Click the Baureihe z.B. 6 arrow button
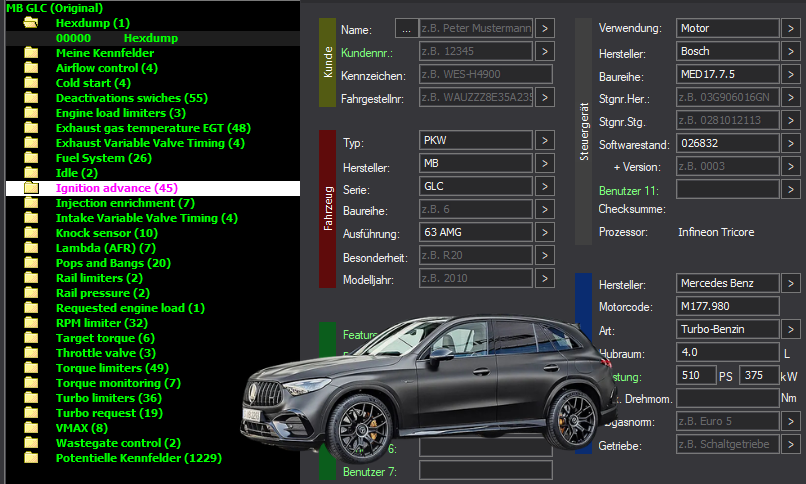Screen dimensions: 806x484 click(x=545, y=209)
